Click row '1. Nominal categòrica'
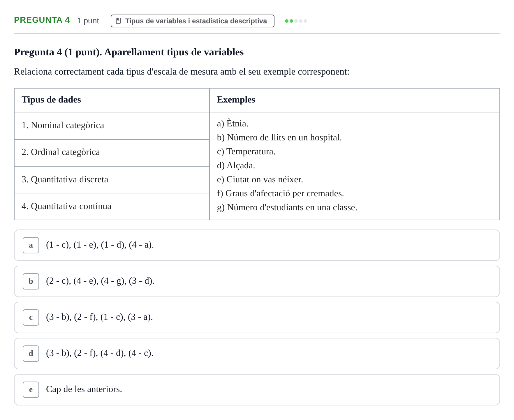 click(112, 126)
